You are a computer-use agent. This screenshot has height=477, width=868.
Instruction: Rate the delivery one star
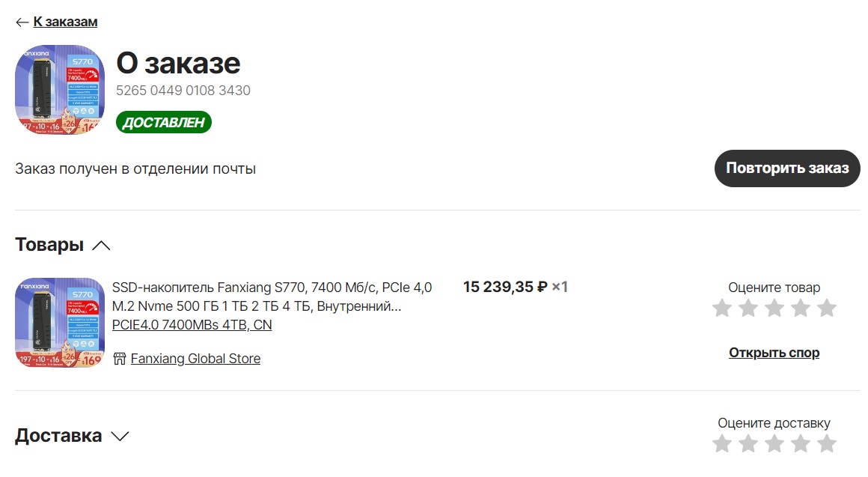722,444
